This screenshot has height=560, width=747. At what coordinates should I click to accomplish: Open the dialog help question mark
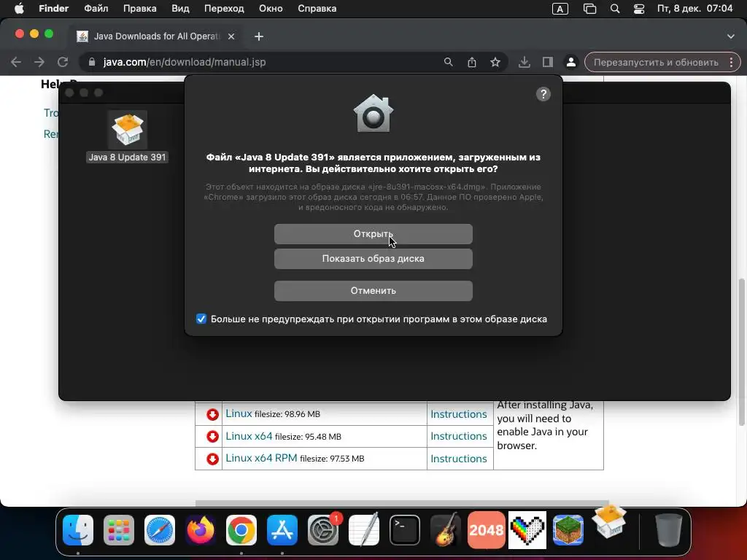click(x=543, y=94)
